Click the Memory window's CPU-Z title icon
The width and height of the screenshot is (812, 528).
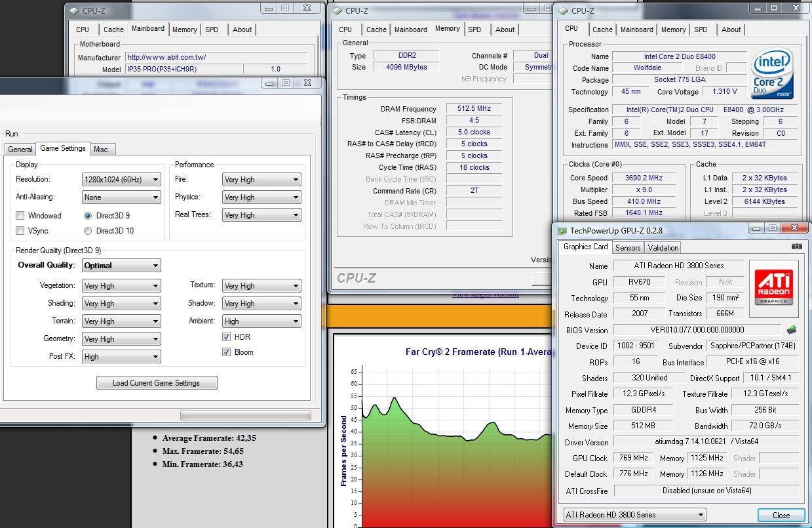(337, 10)
